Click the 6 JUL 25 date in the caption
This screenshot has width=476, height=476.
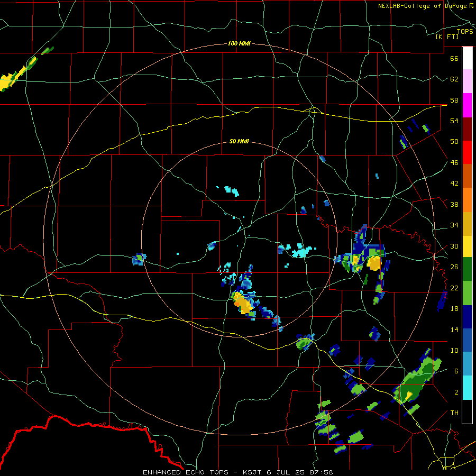(x=287, y=472)
